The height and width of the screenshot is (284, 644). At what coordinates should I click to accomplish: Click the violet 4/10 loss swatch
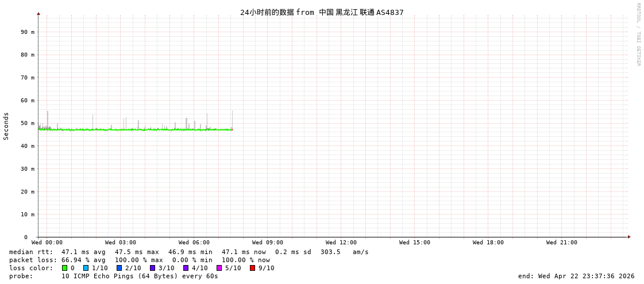186,268
